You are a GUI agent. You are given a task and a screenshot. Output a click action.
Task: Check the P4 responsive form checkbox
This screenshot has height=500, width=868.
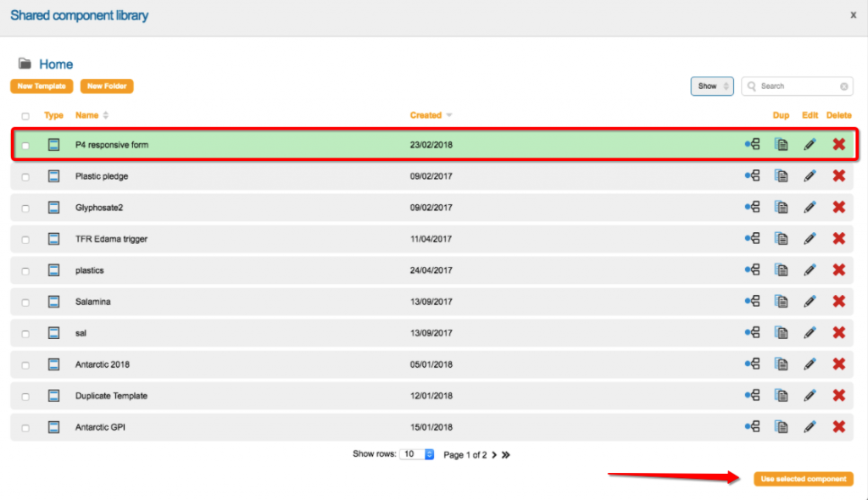25,146
